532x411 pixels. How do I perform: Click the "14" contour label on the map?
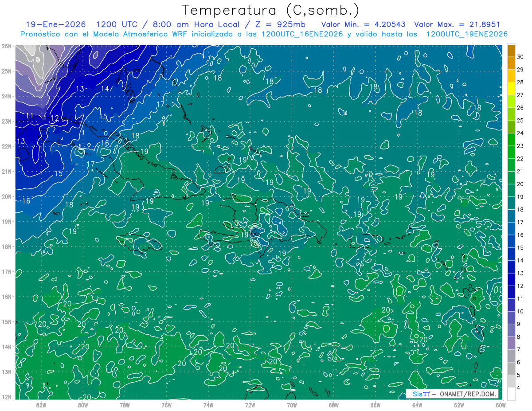(105, 89)
